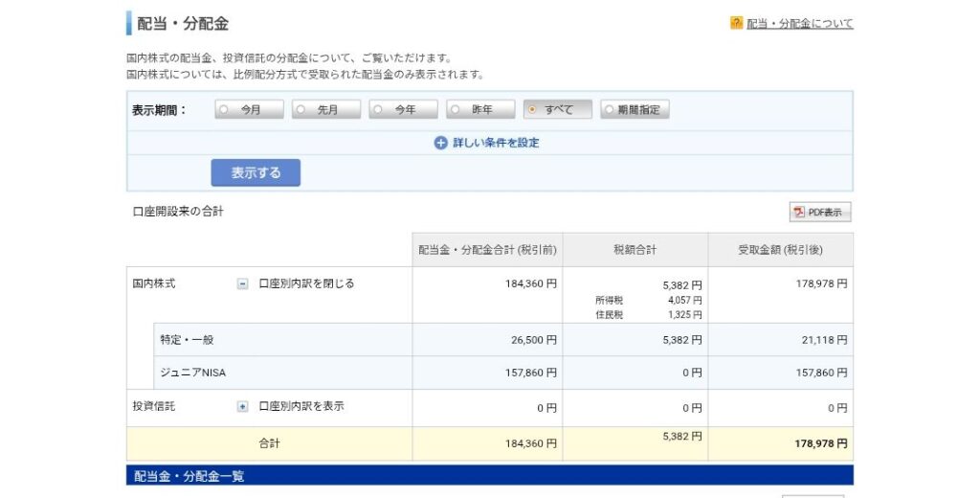Screen dimensions: 980x498
Task: Click the 配当金・分配金合計 (税引前) column header
Action: 487,250
